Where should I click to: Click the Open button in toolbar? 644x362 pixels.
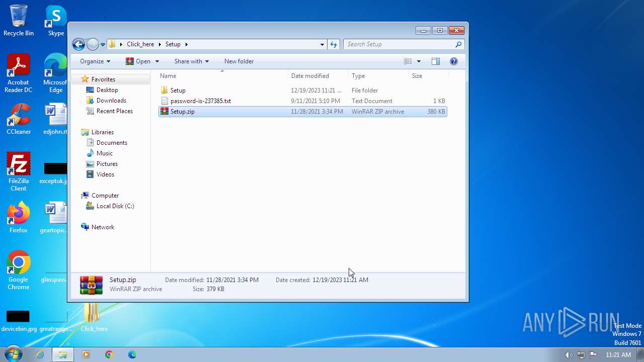pos(138,61)
